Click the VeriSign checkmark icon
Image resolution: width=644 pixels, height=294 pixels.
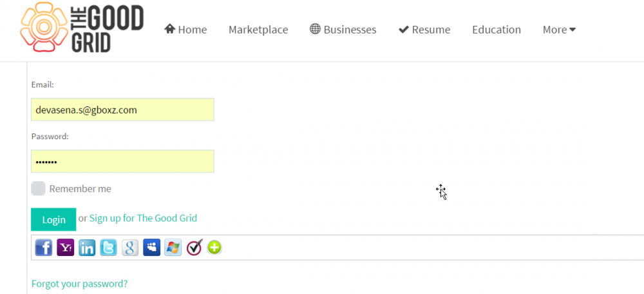pos(194,248)
